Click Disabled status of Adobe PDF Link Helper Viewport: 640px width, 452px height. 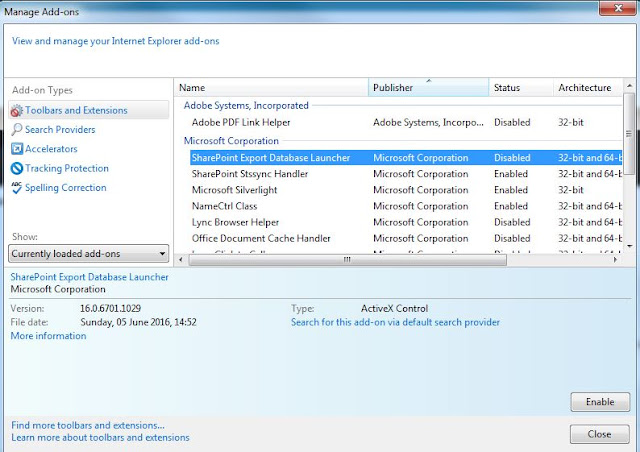click(512, 122)
